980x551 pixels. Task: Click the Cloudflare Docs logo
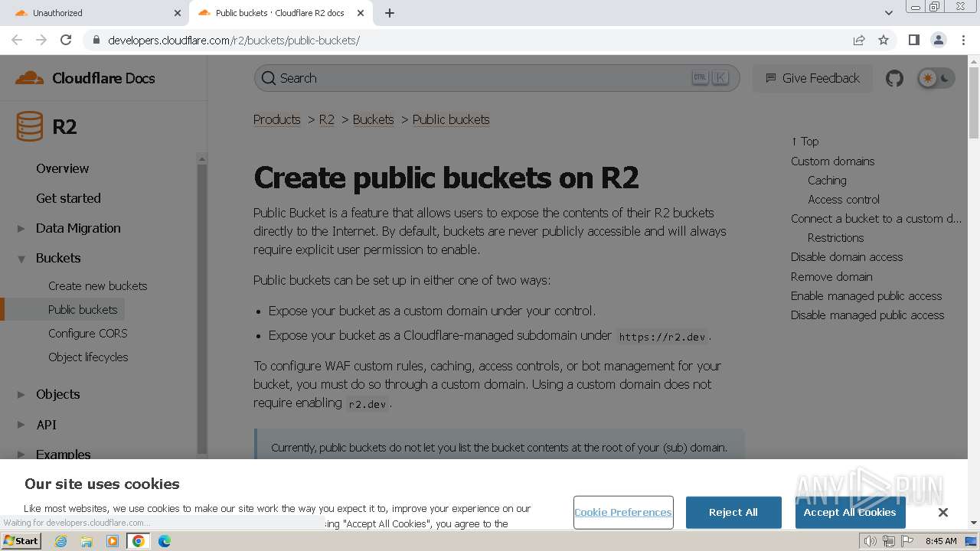coord(85,78)
